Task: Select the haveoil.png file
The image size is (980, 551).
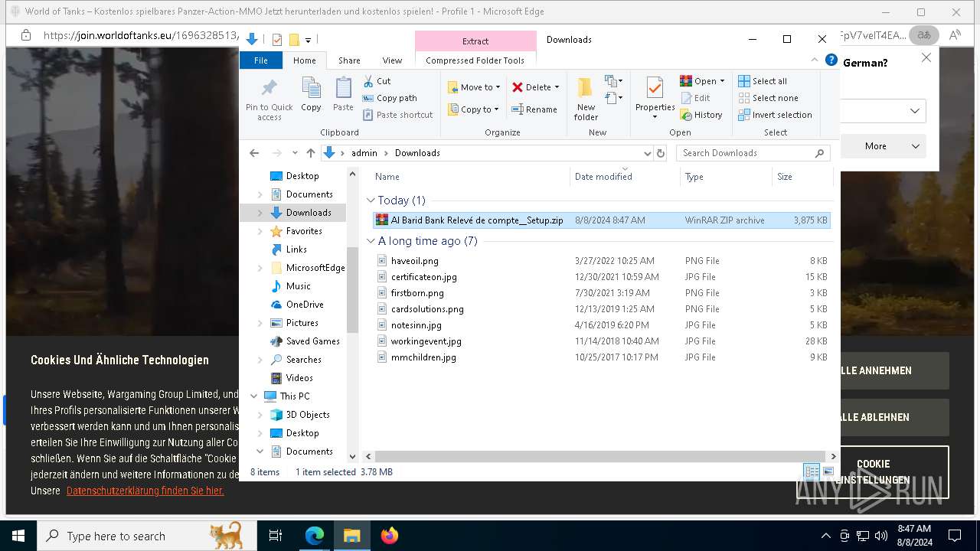Action: (602, 261)
